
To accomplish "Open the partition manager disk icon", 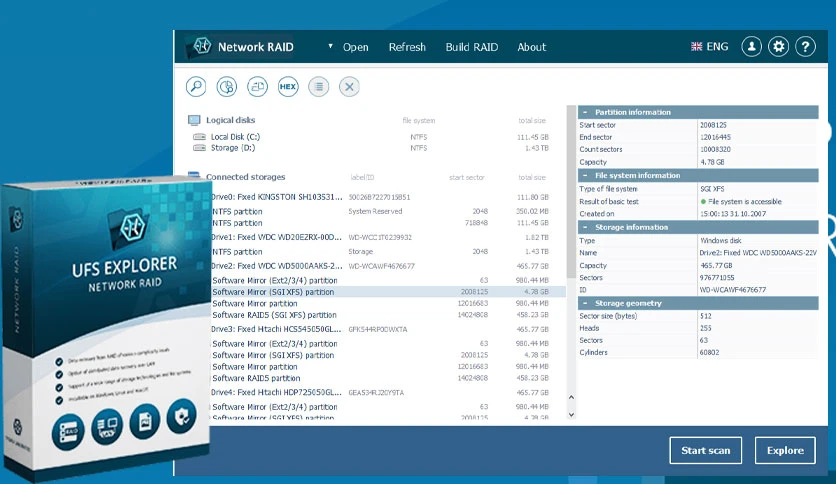I will (227, 86).
